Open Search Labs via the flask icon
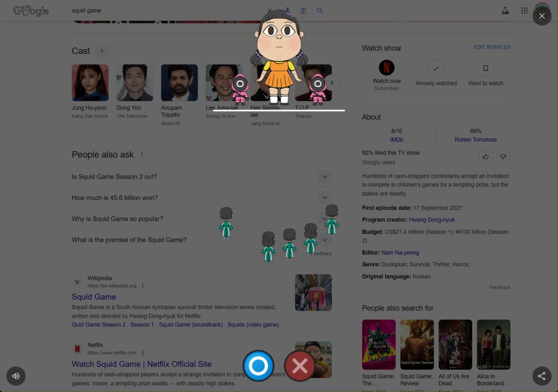558x392 pixels. coord(505,10)
